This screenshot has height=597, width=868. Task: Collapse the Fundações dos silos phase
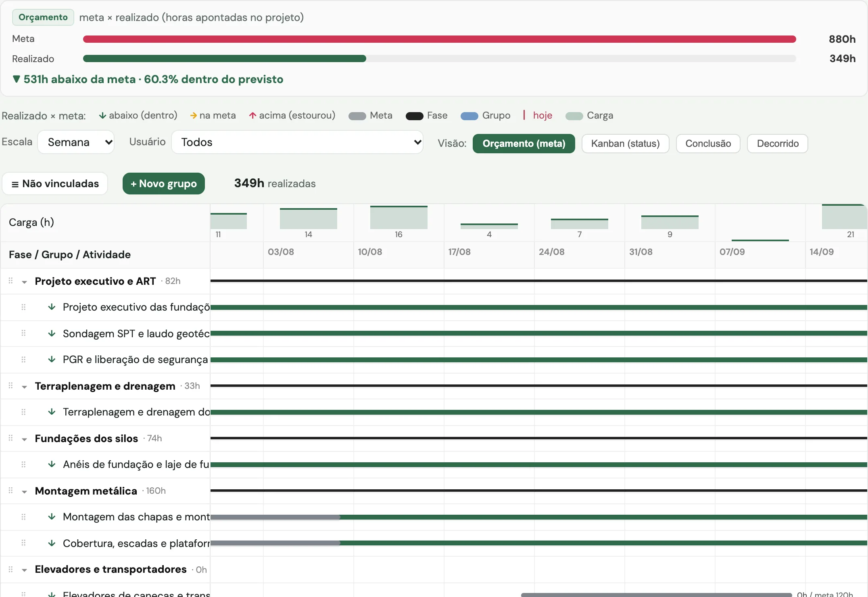pyautogui.click(x=24, y=439)
